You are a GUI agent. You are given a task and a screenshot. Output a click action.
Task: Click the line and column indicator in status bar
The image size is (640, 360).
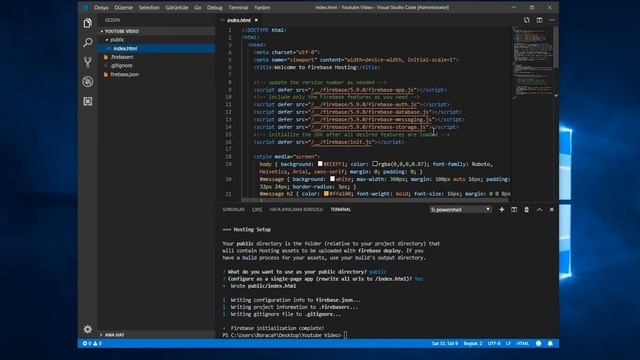[x=445, y=343]
